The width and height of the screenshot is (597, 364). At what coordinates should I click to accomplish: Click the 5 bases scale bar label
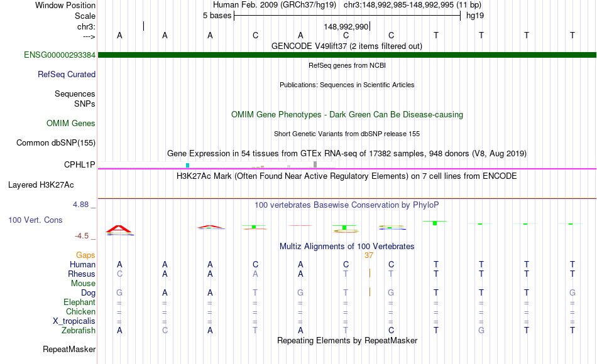coord(217,16)
